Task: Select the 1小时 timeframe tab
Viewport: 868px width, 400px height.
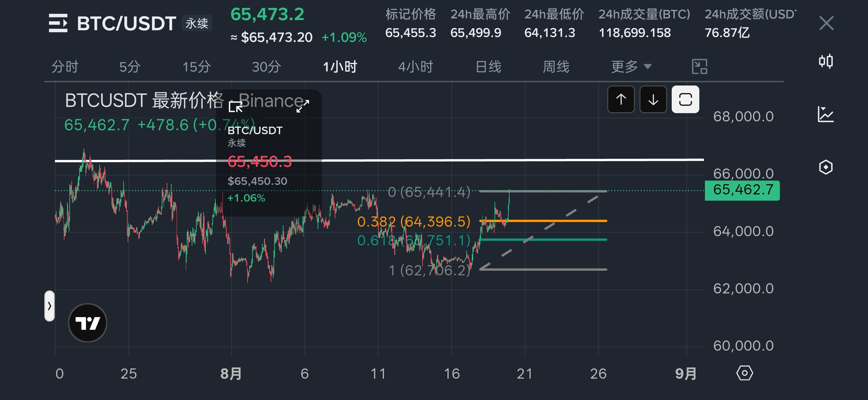Action: point(340,67)
